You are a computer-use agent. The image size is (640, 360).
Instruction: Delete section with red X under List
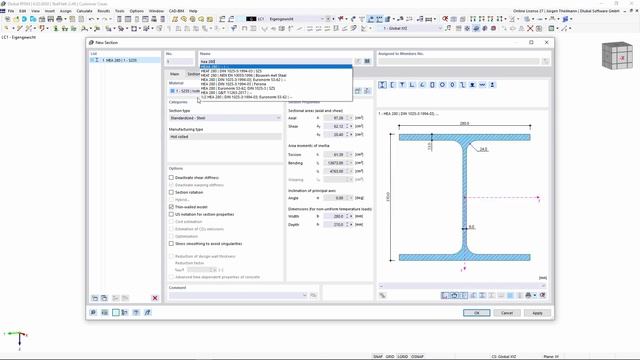(x=155, y=298)
